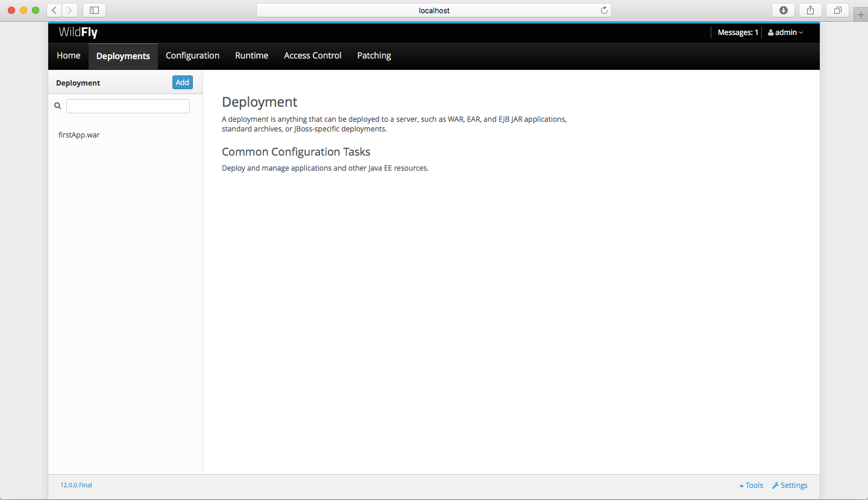Open the Access Control tab
This screenshot has width=868, height=500.
point(313,55)
